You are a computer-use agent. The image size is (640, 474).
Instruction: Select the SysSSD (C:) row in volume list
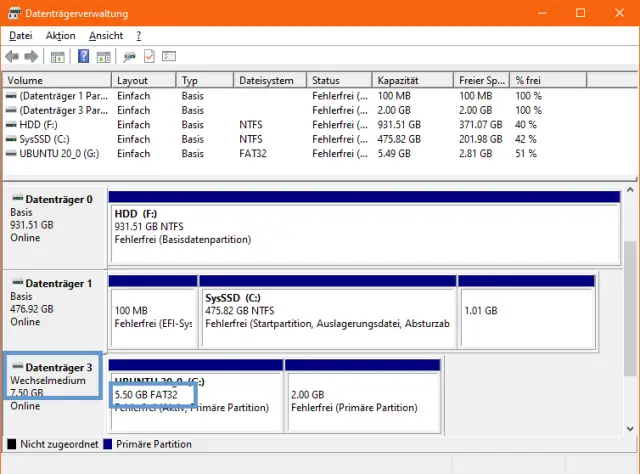click(x=46, y=139)
